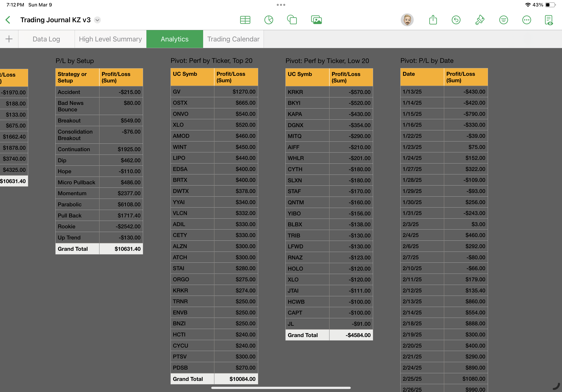Screen dimensions: 562x392
Task: Open the insert shape menu
Action: (292, 20)
